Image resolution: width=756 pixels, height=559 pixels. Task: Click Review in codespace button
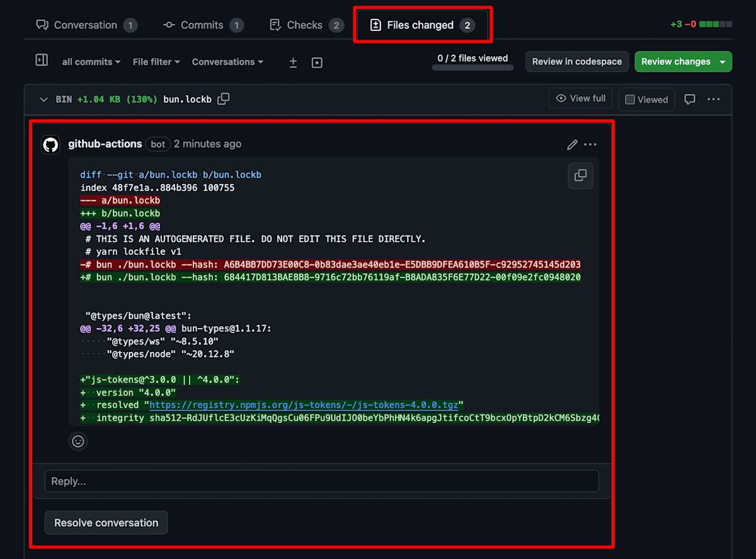click(x=577, y=62)
